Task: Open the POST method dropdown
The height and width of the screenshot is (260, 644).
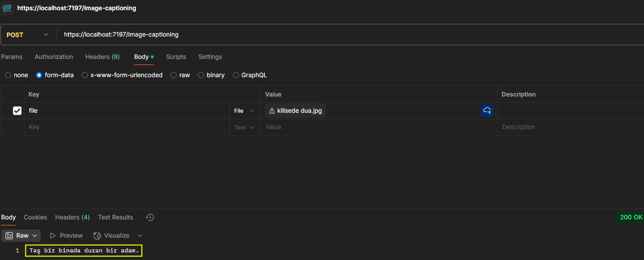Action: tap(27, 35)
